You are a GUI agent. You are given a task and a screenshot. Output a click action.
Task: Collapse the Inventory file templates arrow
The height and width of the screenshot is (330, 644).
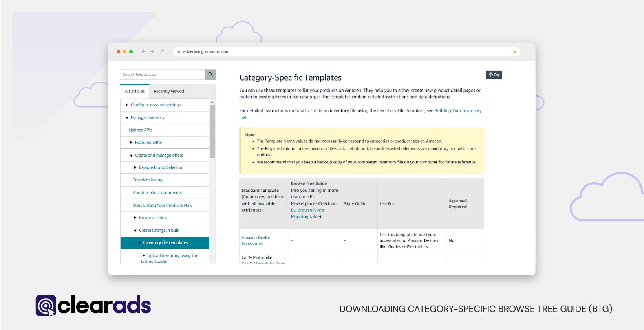point(139,243)
